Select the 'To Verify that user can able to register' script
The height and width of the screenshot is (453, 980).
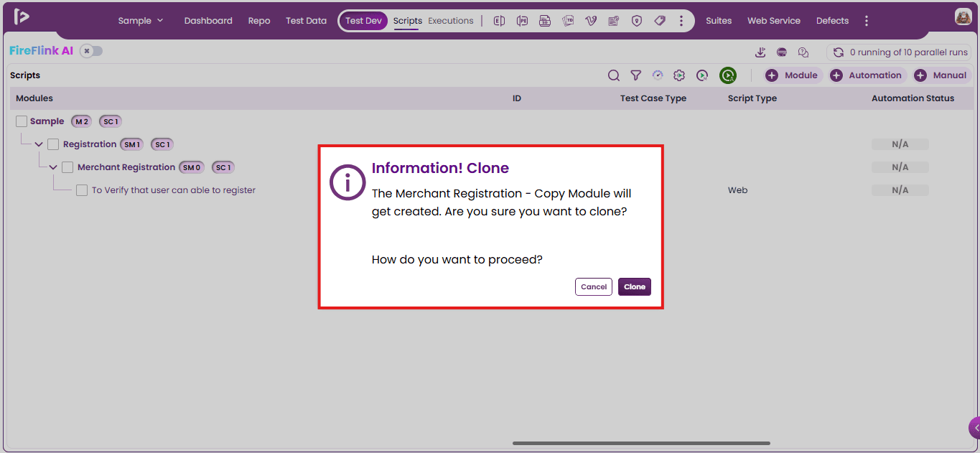[174, 190]
